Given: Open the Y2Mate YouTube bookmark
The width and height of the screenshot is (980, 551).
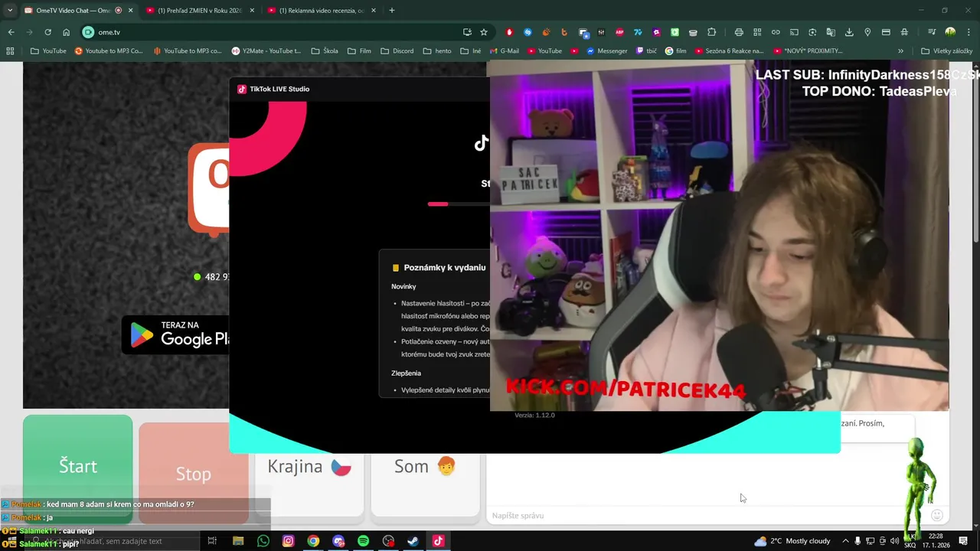Looking at the screenshot, I should point(266,51).
